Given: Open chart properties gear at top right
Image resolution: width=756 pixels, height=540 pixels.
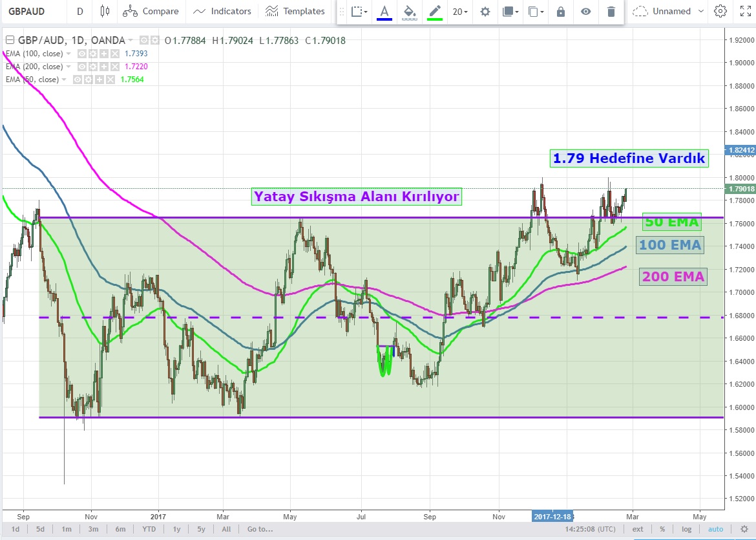Looking at the screenshot, I should [720, 11].
